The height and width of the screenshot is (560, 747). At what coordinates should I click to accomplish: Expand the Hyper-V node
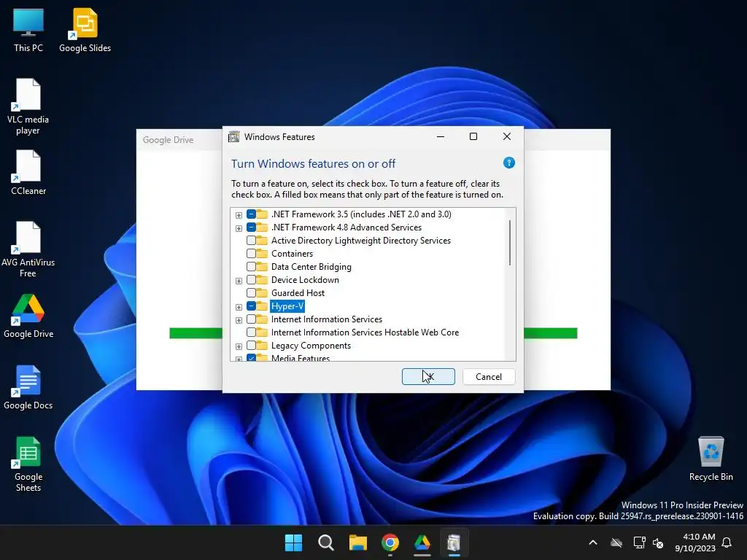click(239, 307)
